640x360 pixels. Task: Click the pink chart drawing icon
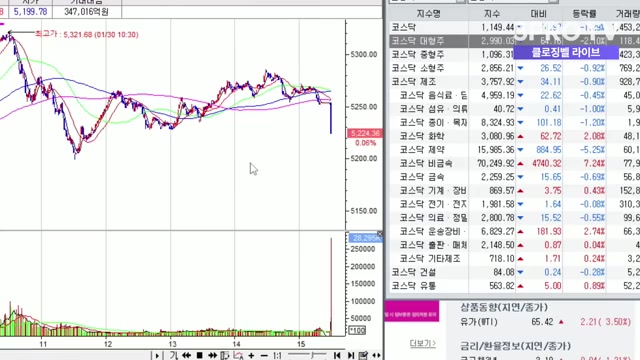(238, 356)
